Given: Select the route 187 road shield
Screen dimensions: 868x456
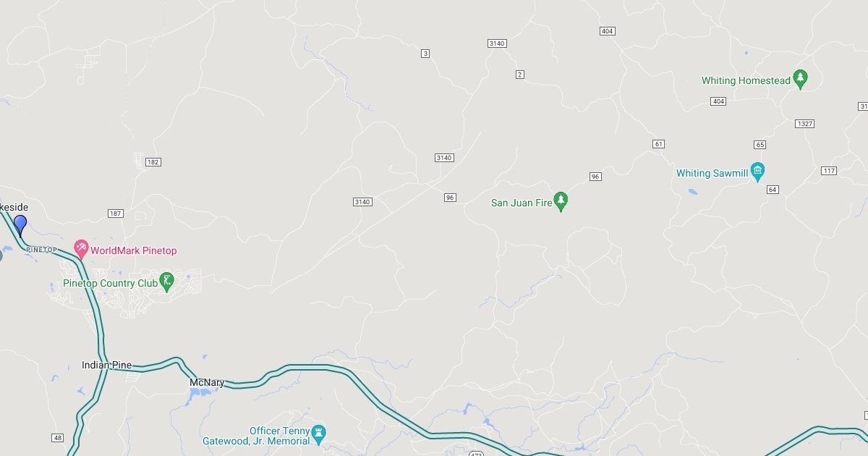Looking at the screenshot, I should pyautogui.click(x=116, y=214).
